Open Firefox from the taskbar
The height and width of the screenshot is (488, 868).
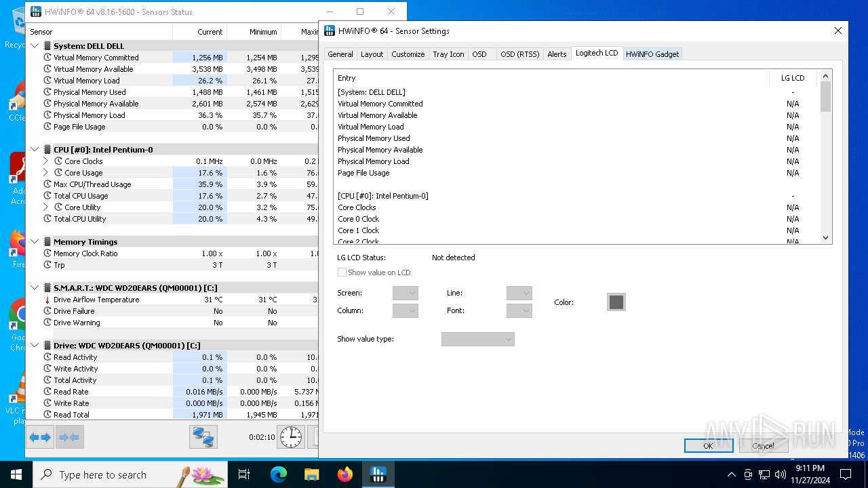[x=345, y=474]
